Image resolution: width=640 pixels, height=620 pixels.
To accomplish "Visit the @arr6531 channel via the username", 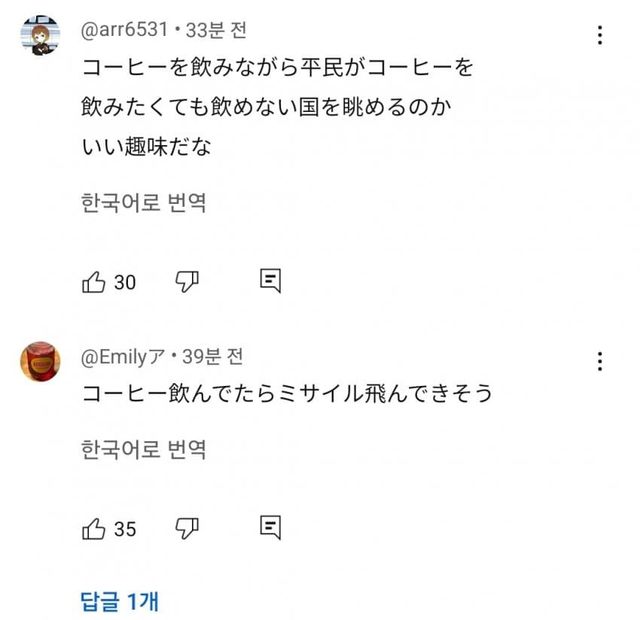I will tap(123, 30).
